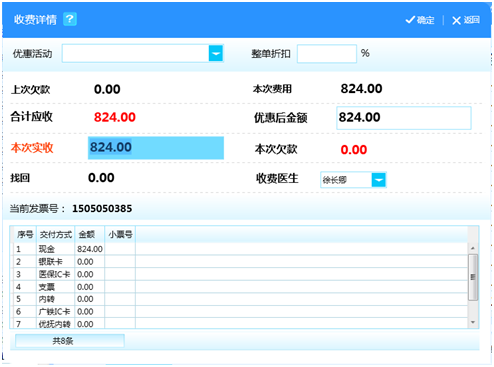
Task: Expand the 优惠活动 dropdown arrow
Action: [216, 53]
